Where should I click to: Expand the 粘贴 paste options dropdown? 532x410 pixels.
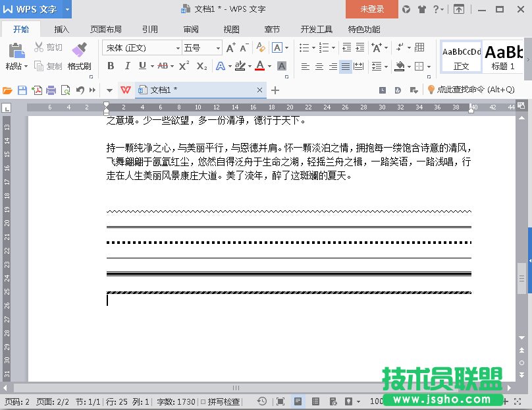click(25, 67)
